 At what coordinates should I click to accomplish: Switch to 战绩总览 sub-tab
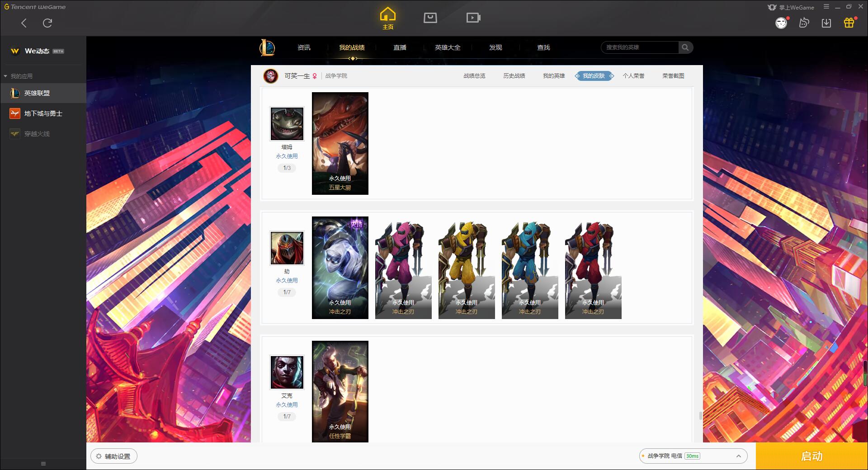pyautogui.click(x=474, y=76)
